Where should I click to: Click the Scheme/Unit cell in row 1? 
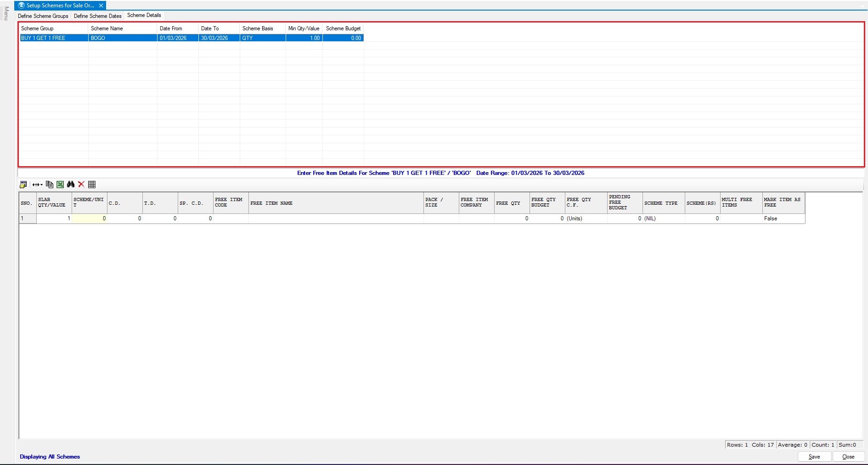click(90, 218)
